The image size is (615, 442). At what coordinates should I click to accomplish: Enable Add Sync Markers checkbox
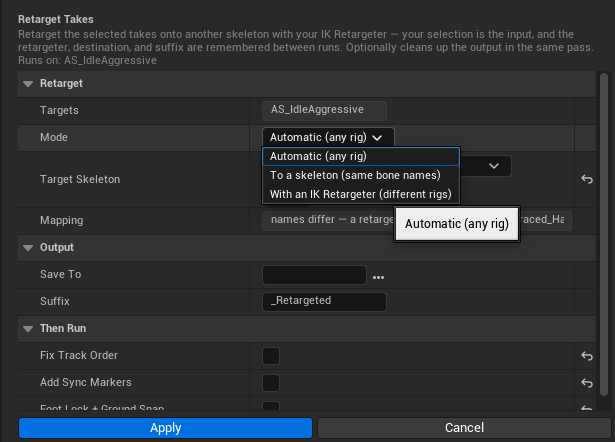coord(271,383)
